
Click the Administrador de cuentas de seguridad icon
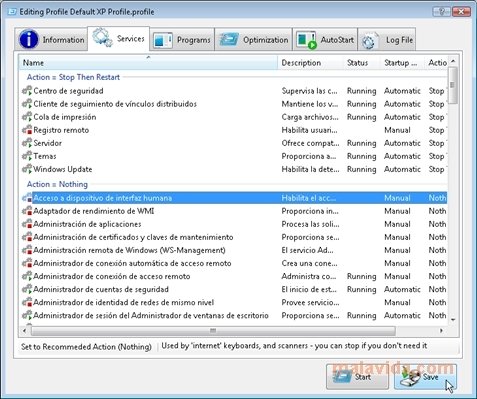(x=27, y=289)
